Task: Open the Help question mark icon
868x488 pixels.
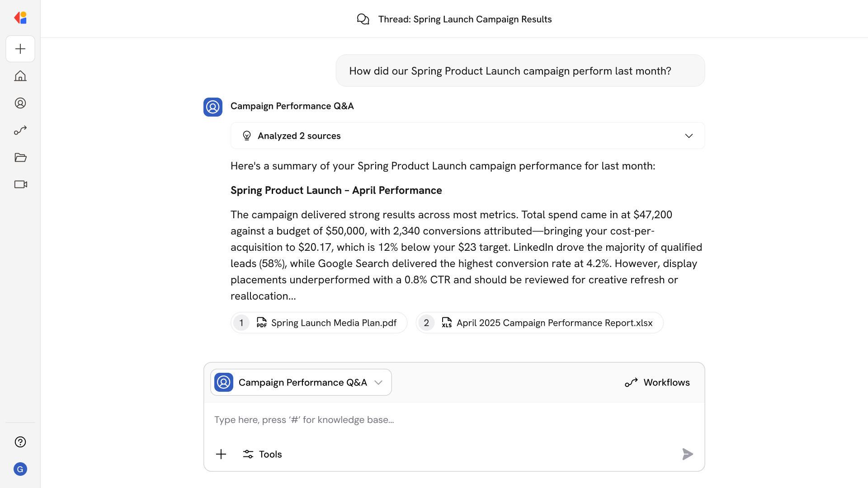Action: click(20, 442)
